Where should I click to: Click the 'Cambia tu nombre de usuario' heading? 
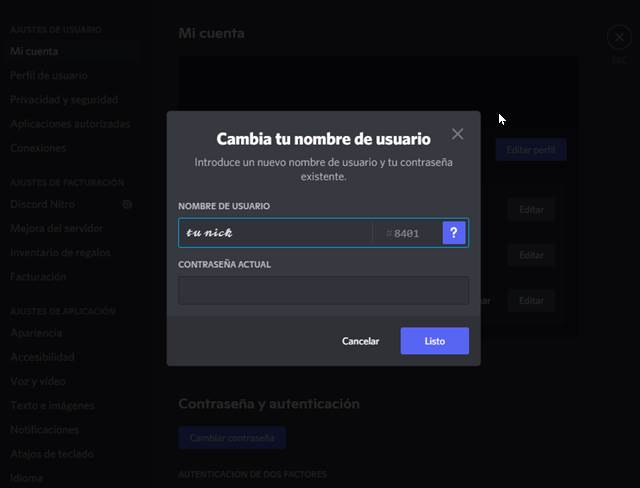(x=323, y=139)
